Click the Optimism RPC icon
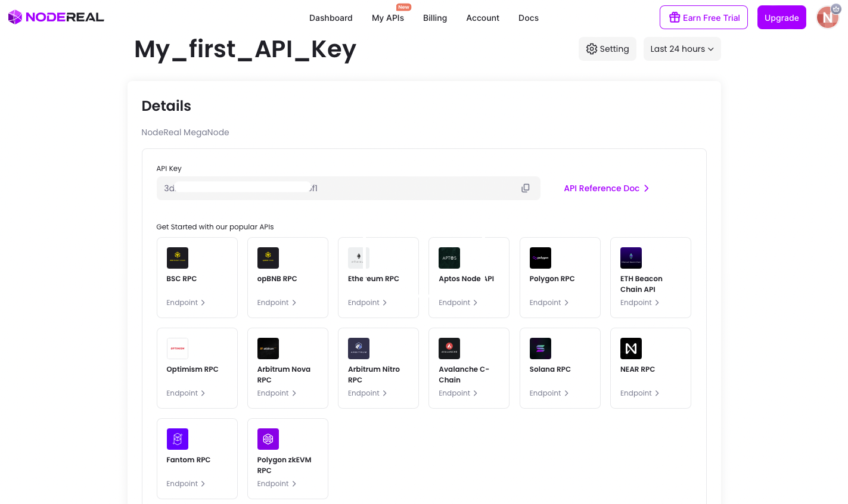Image resolution: width=848 pixels, height=504 pixels. (178, 349)
